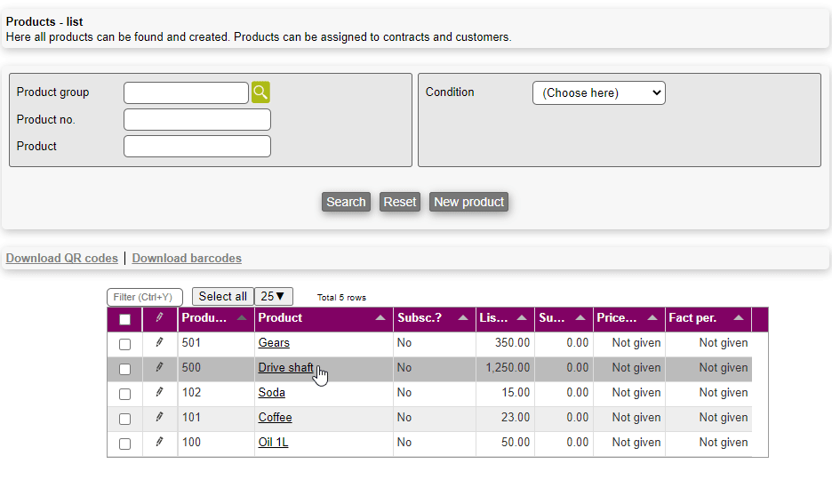Click the Total 5 rows text

pos(341,298)
